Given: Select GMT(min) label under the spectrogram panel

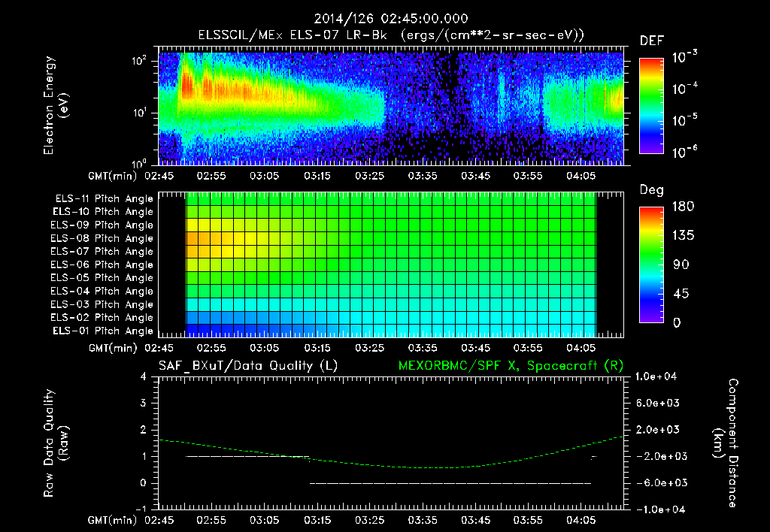Looking at the screenshot, I should (x=112, y=176).
